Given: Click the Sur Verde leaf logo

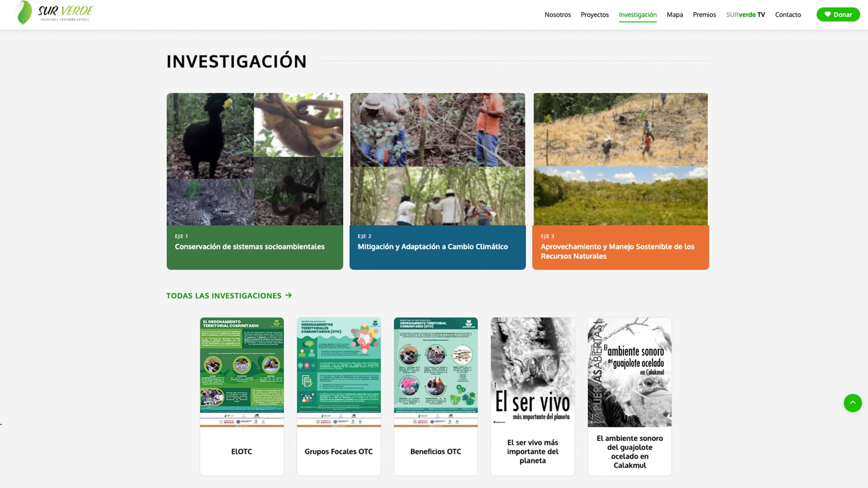Looking at the screenshot, I should 24,13.
